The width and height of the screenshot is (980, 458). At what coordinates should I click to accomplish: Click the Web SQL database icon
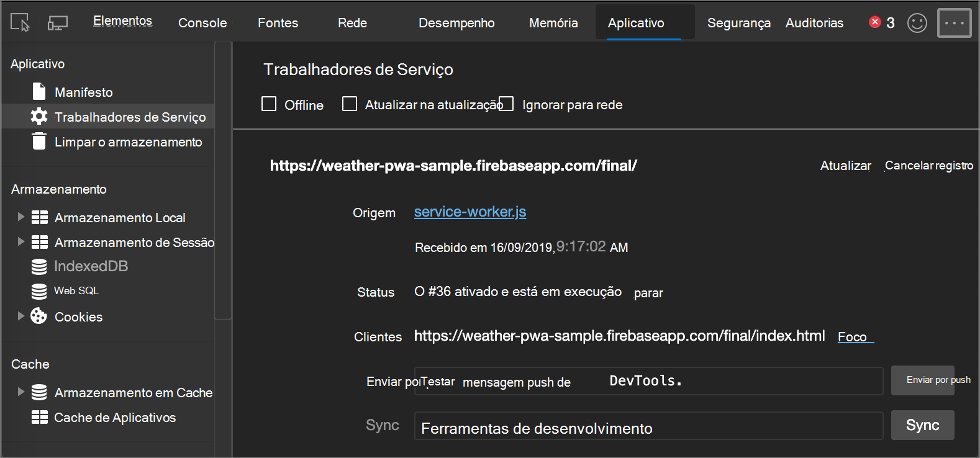(x=39, y=291)
